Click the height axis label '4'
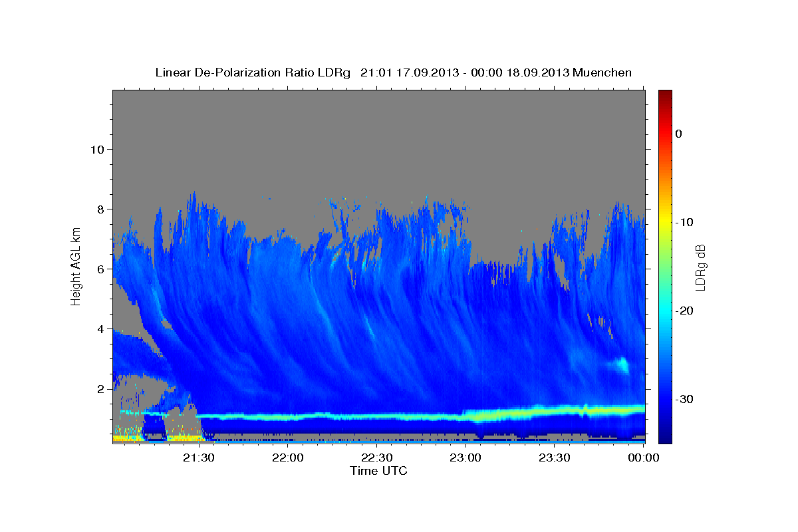Screen dimensions: 798x532 (x=100, y=329)
